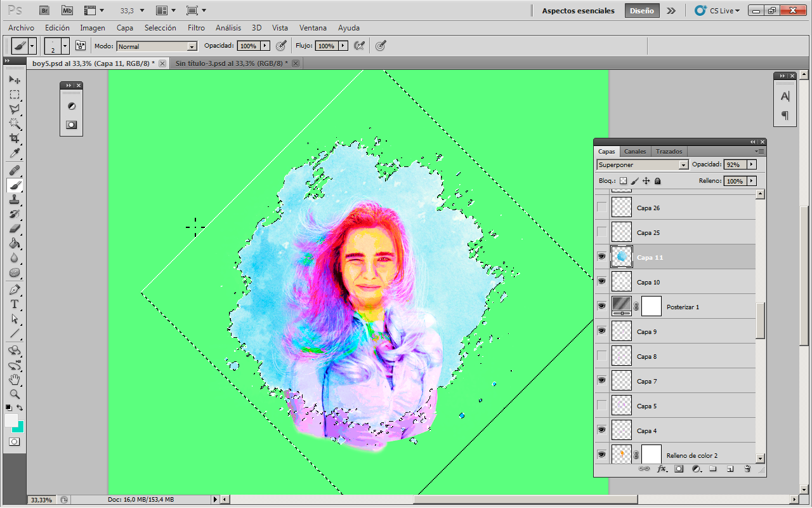
Task: Select the 3D Rotate tool
Action: coord(14,351)
